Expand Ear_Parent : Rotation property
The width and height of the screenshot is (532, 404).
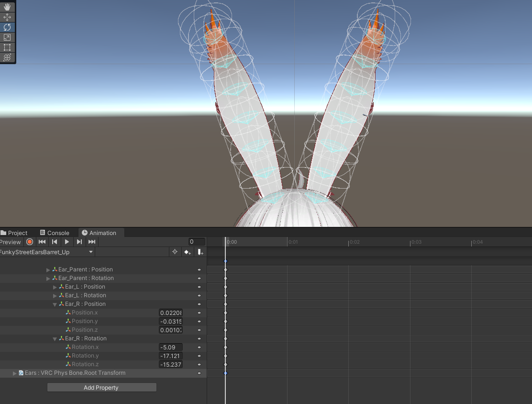tap(48, 279)
